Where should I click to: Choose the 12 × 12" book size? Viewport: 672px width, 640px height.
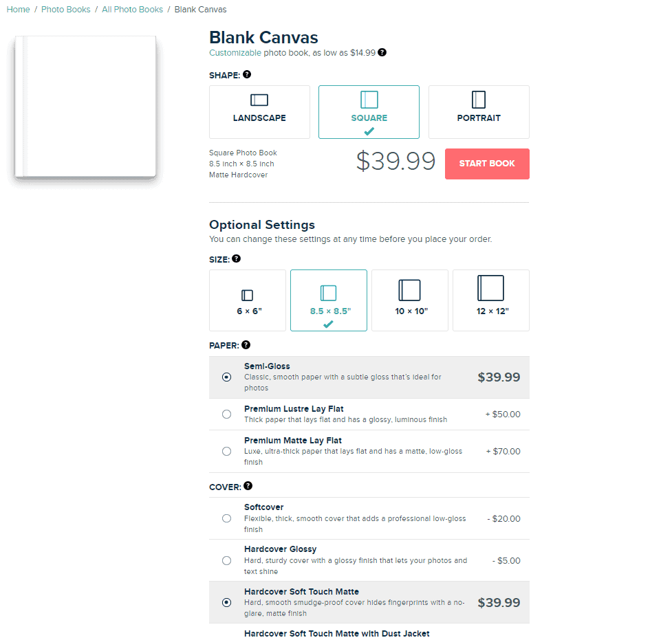pyautogui.click(x=490, y=300)
